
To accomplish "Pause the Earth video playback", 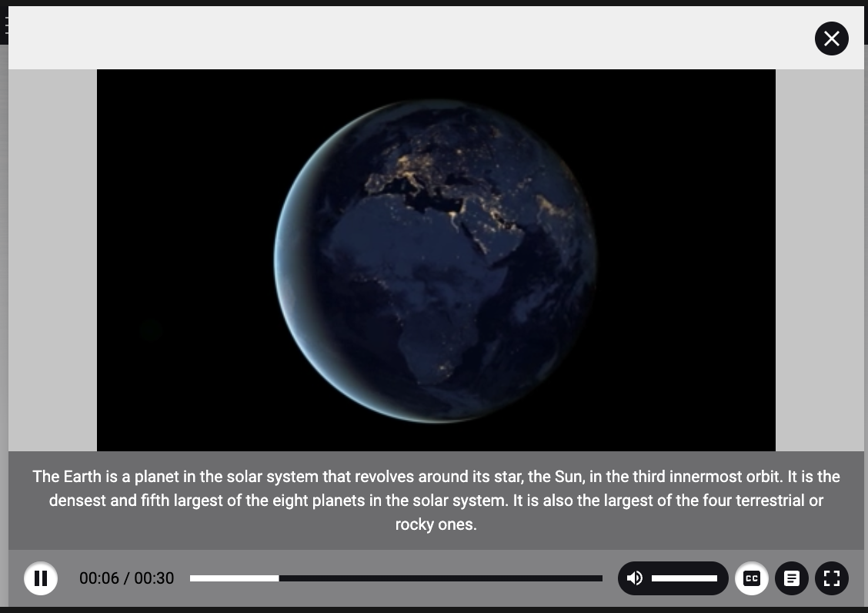I will pyautogui.click(x=41, y=578).
